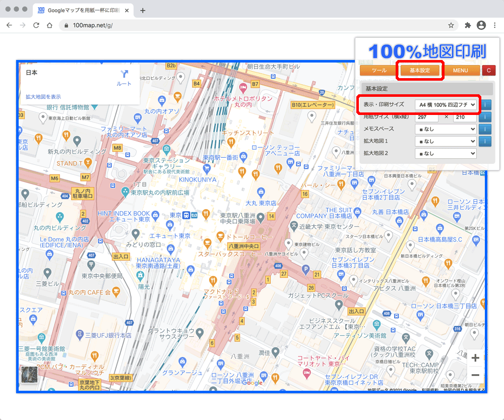
Task: Open the ツール tab
Action: point(379,71)
